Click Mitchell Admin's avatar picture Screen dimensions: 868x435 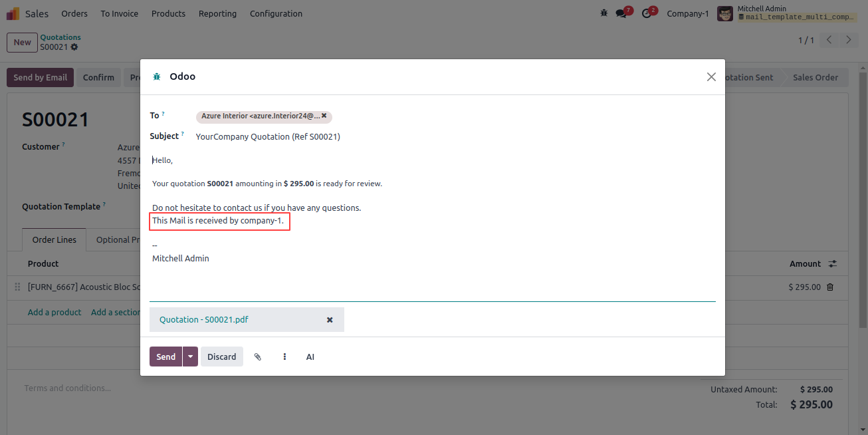coord(724,13)
